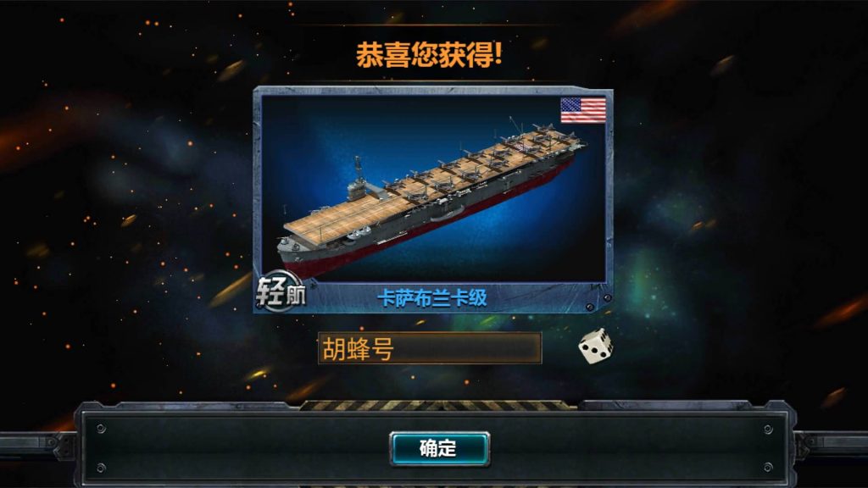Viewport: 868px width, 488px height.
Task: Click the bolts at card's lower-right corner
Action: point(598,302)
